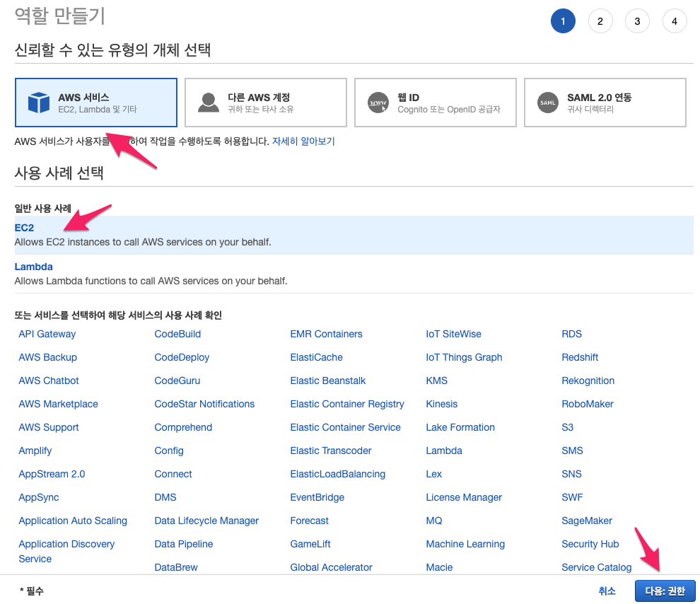Select the Lambda common use case

(354, 274)
